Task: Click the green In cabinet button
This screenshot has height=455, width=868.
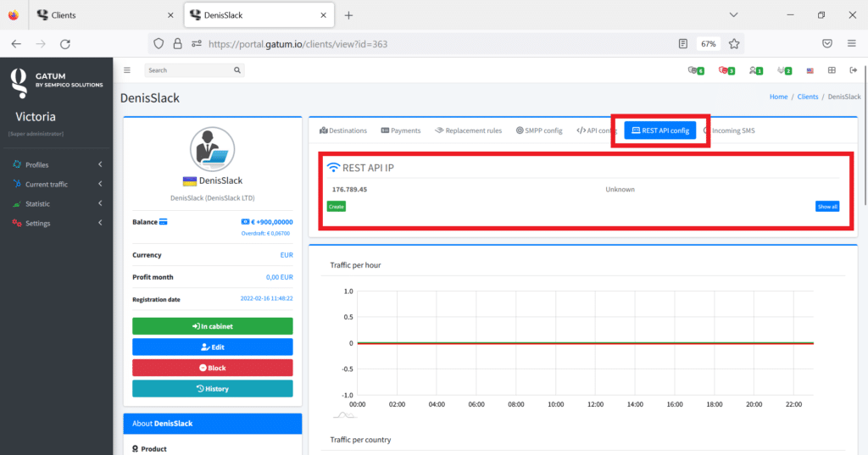Action: coord(213,326)
